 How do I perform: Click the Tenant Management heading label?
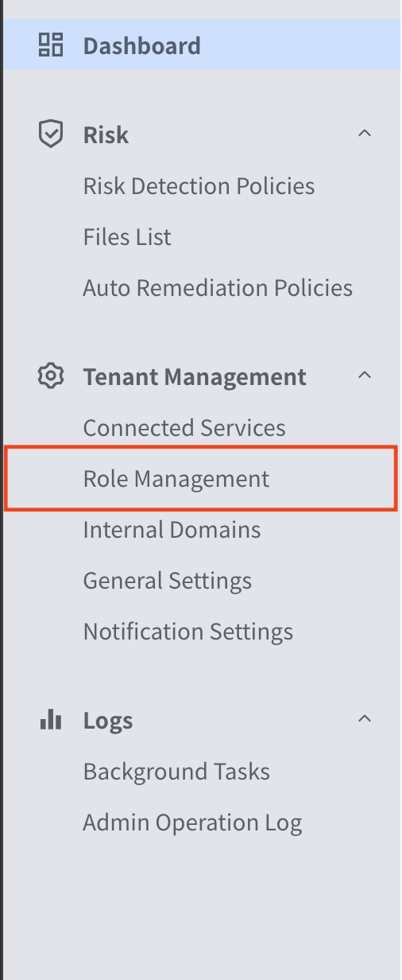(x=195, y=376)
